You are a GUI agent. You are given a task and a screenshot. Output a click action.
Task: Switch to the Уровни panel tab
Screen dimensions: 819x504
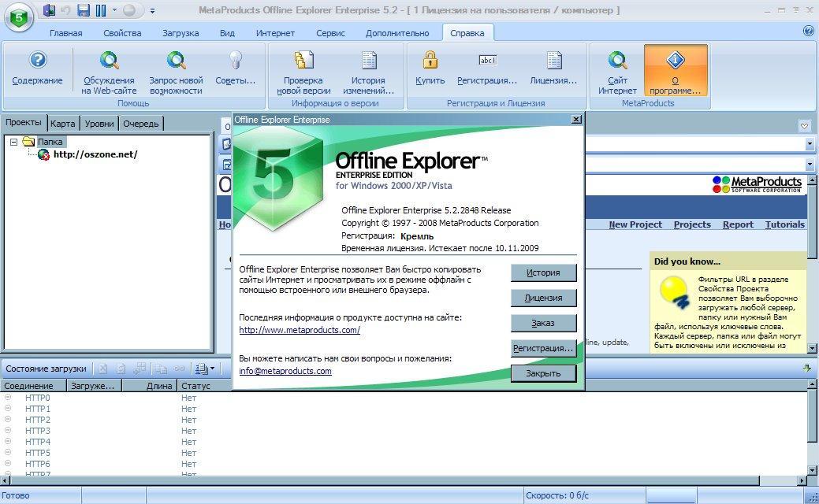click(x=99, y=124)
